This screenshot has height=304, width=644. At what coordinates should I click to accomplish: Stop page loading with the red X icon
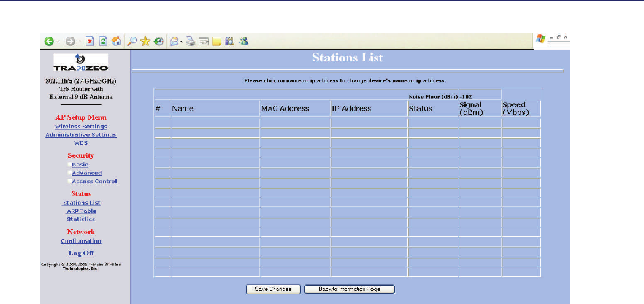(x=90, y=41)
